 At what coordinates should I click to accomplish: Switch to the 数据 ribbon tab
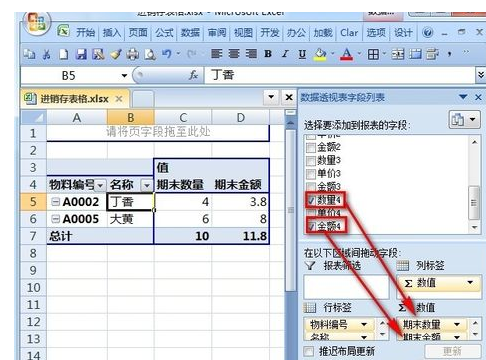click(x=190, y=33)
